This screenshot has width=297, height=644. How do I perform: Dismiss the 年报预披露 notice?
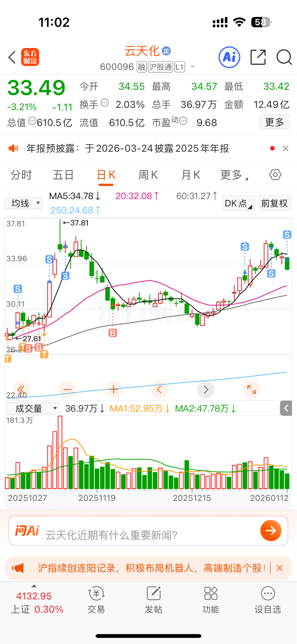pos(285,149)
